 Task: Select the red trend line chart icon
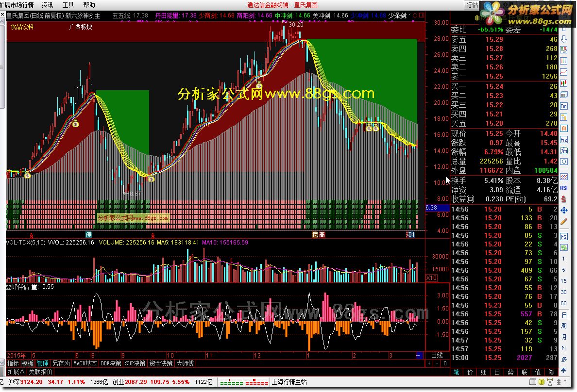click(563, 72)
